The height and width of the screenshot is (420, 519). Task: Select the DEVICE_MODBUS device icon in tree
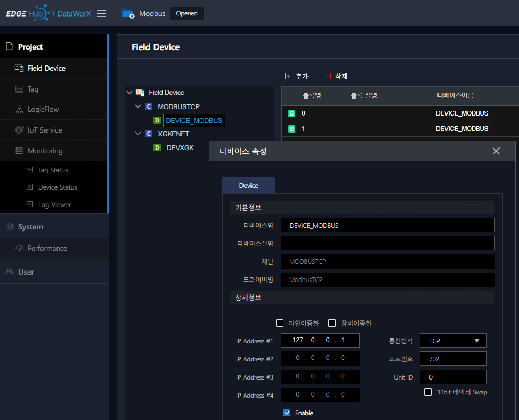pyautogui.click(x=157, y=120)
